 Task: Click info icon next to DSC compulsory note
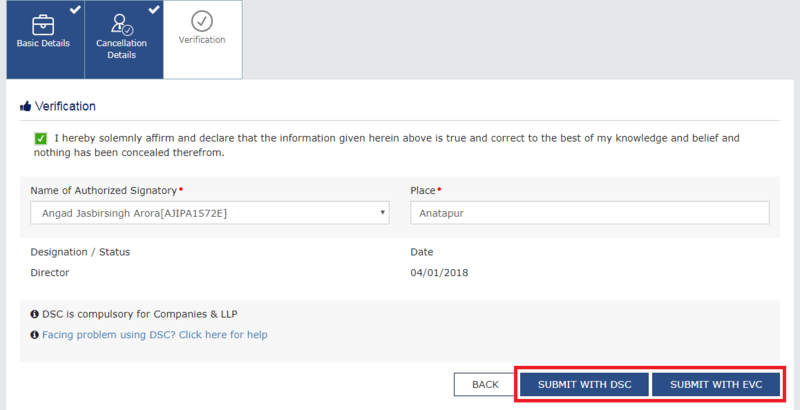pyautogui.click(x=35, y=314)
